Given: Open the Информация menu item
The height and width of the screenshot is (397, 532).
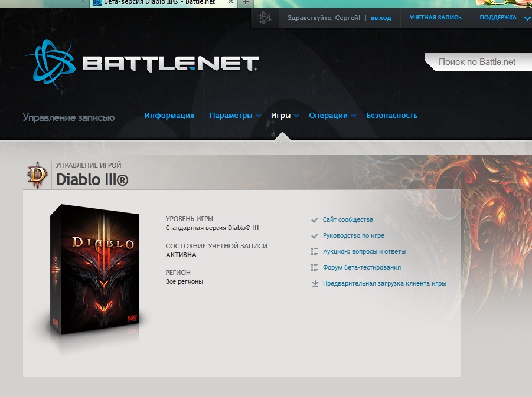Looking at the screenshot, I should click(x=169, y=115).
